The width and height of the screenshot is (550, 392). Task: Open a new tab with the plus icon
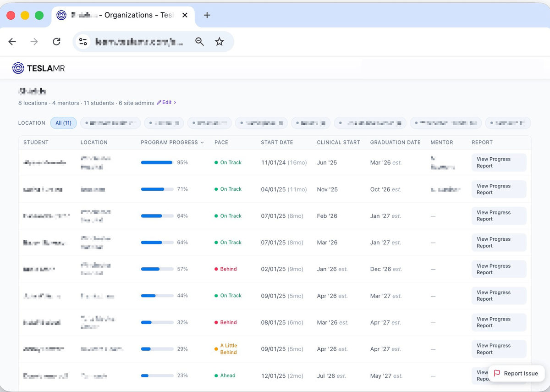tap(207, 15)
